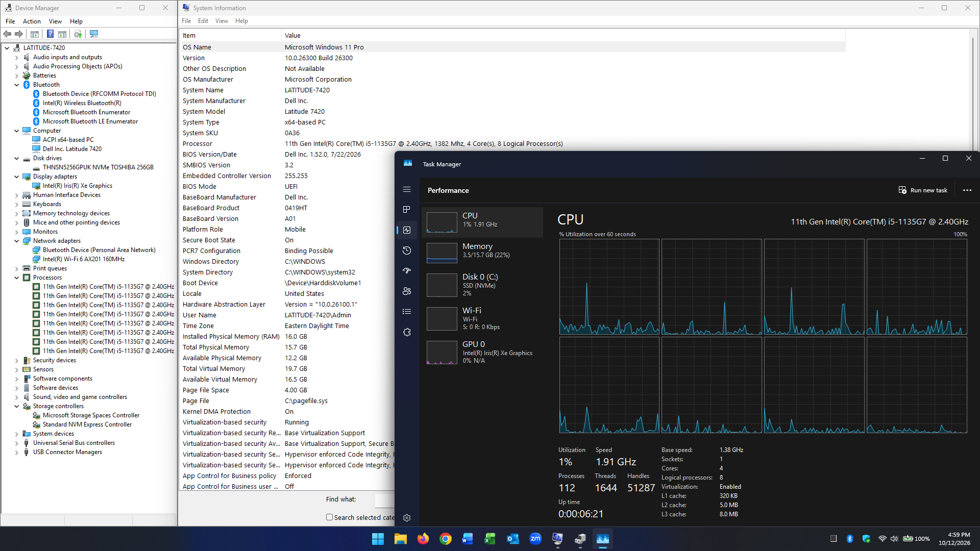Open Edit menu in System Information
This screenshot has height=551, width=980.
coord(203,21)
